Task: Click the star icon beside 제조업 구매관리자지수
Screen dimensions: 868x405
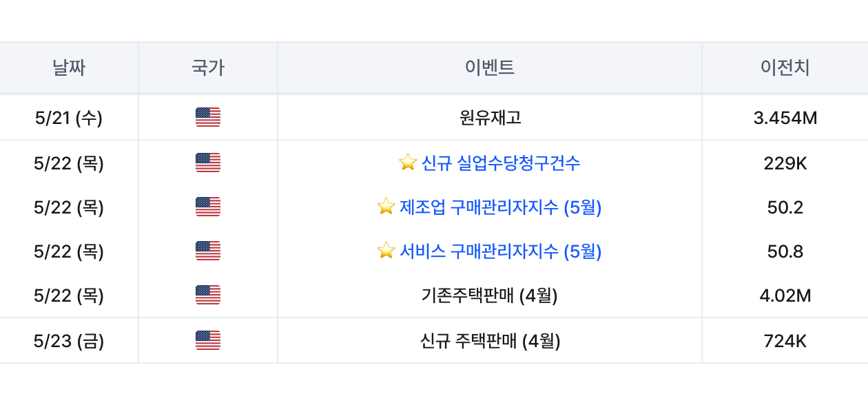Action: coord(386,207)
